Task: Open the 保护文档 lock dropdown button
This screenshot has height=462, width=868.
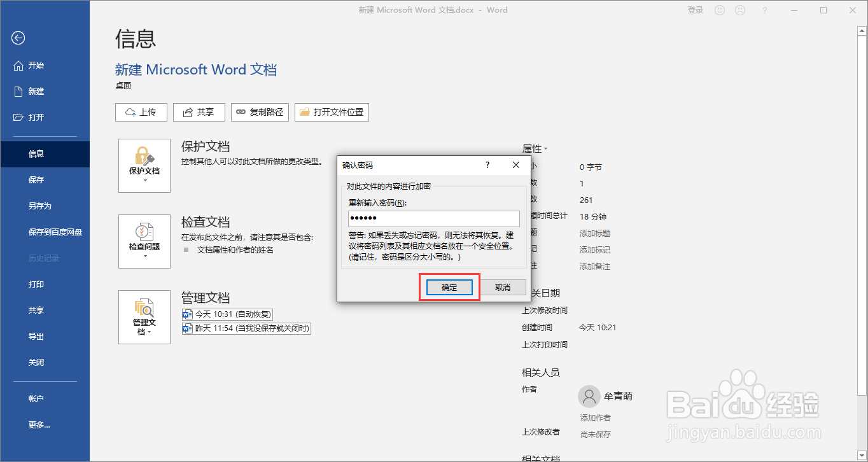Action: coord(144,165)
